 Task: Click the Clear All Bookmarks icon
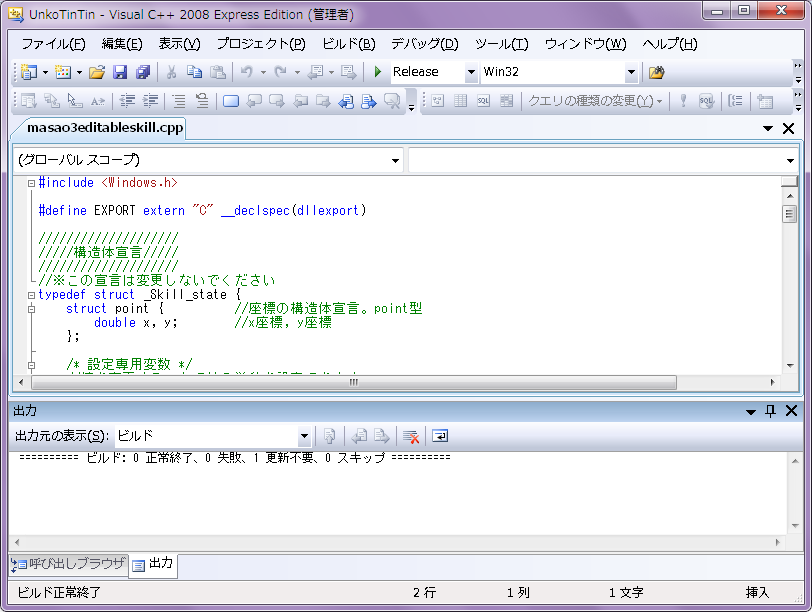[392, 101]
